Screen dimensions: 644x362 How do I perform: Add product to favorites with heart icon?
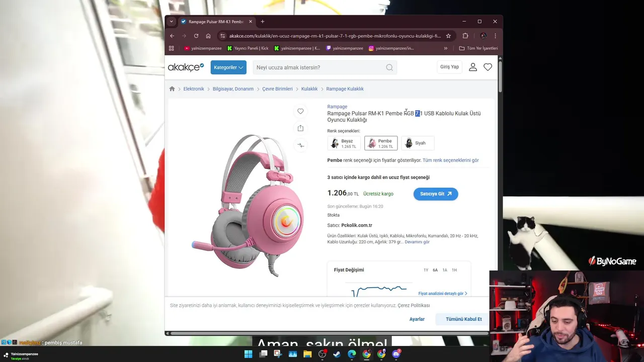(300, 111)
